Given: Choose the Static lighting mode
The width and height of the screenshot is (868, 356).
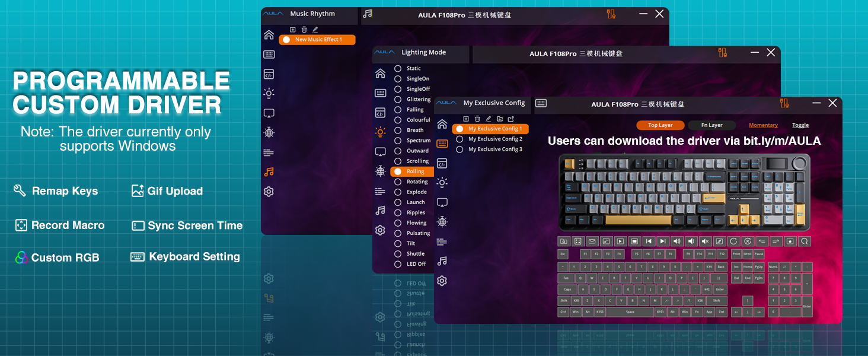Looking at the screenshot, I should coord(398,69).
